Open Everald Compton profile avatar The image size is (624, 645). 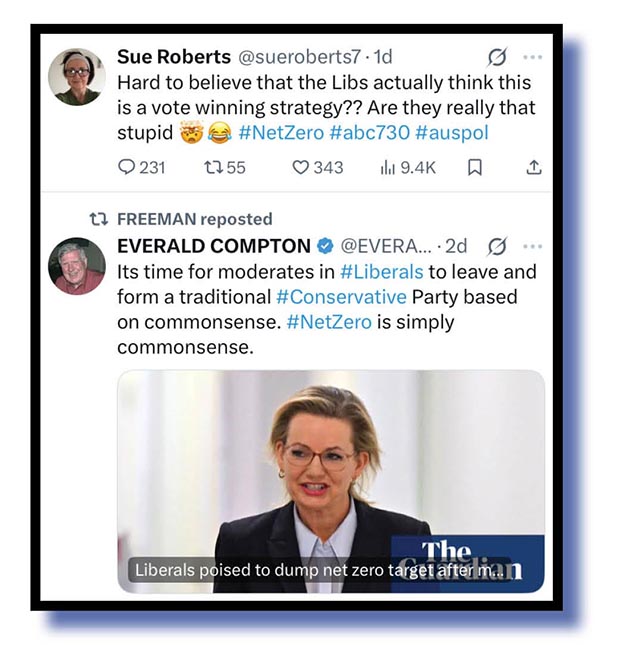click(77, 266)
